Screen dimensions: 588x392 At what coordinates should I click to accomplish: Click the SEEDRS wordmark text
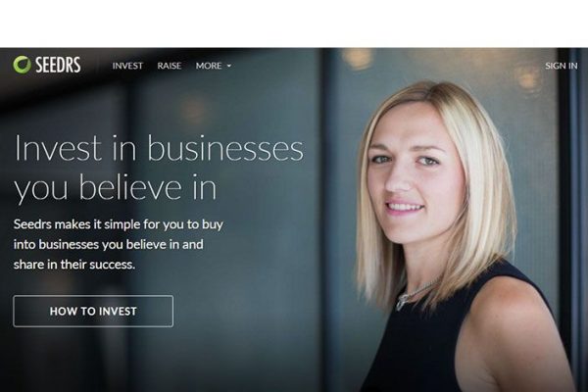(x=58, y=65)
